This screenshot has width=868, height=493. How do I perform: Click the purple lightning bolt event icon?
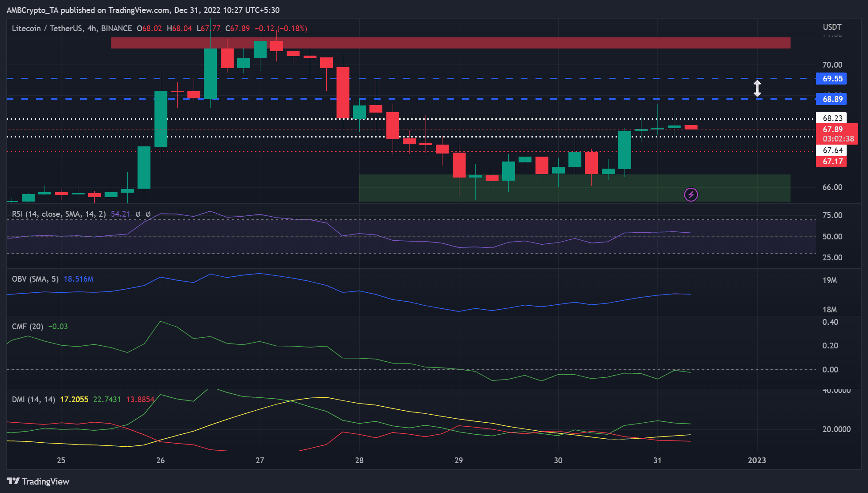691,194
